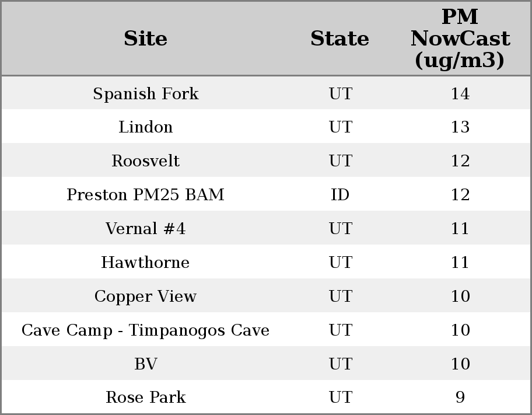Image resolution: width=532 pixels, height=415 pixels.
Task: Select Vernal #4's PM value 11
Action: pos(460,229)
